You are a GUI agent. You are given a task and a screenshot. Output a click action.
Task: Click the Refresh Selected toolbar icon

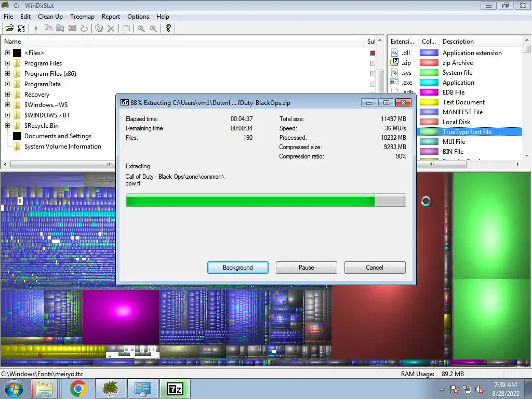click(84, 28)
